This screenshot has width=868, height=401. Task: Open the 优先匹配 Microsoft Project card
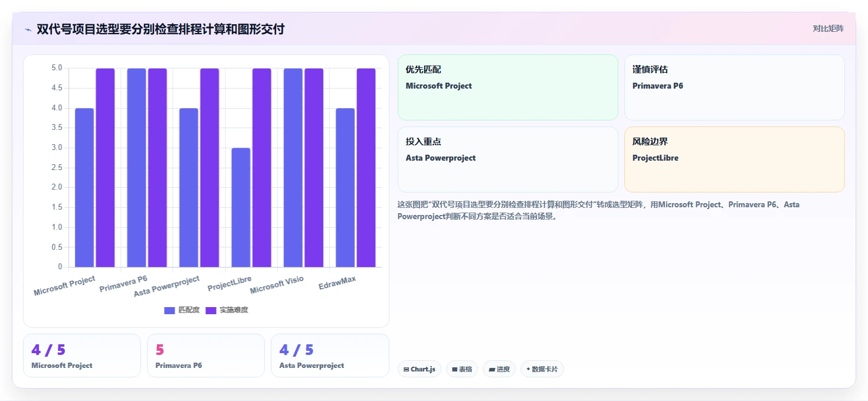tap(508, 87)
